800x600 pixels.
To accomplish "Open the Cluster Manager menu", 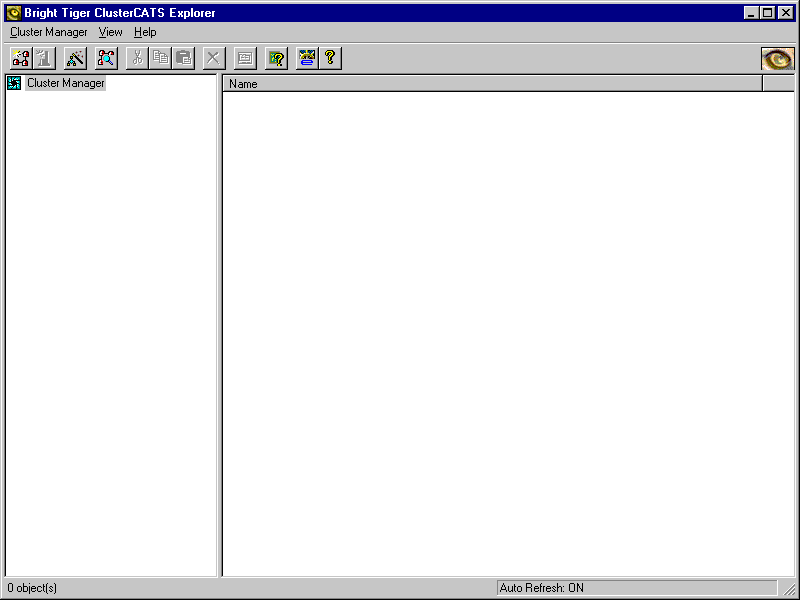I will coord(49,32).
